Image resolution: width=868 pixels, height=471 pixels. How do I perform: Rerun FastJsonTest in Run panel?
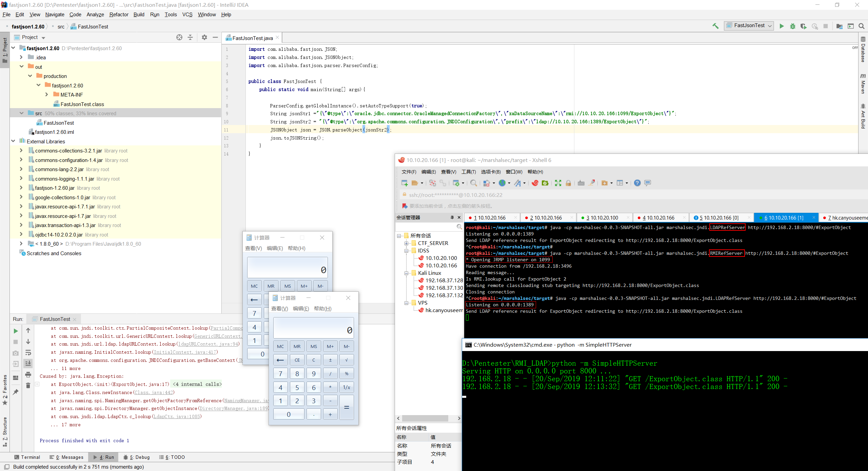click(16, 331)
